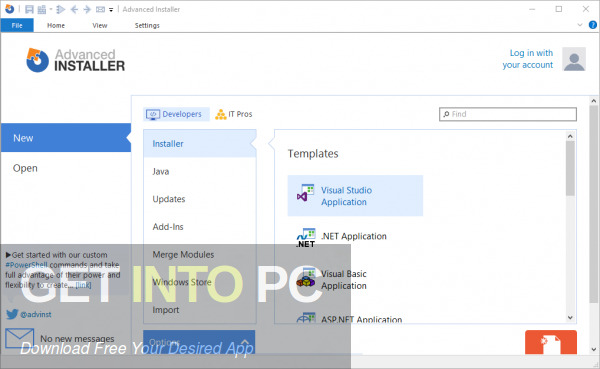Viewport: 600px width, 369px height.
Task: Expand the Options panel button
Action: pos(199,342)
